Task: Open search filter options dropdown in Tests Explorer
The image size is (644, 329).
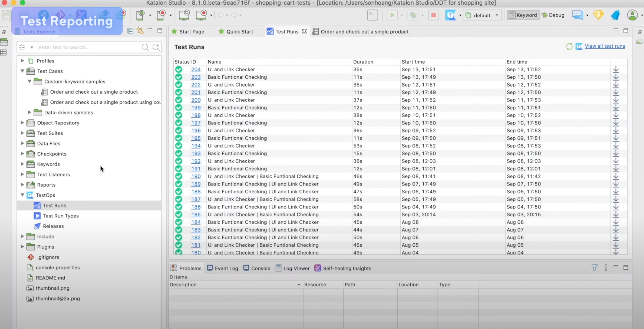Action: pyautogui.click(x=31, y=47)
